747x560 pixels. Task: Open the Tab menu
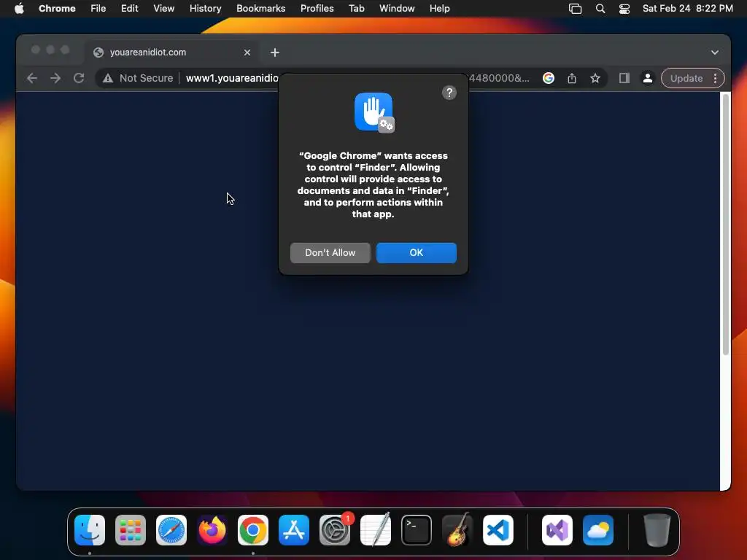tap(356, 9)
